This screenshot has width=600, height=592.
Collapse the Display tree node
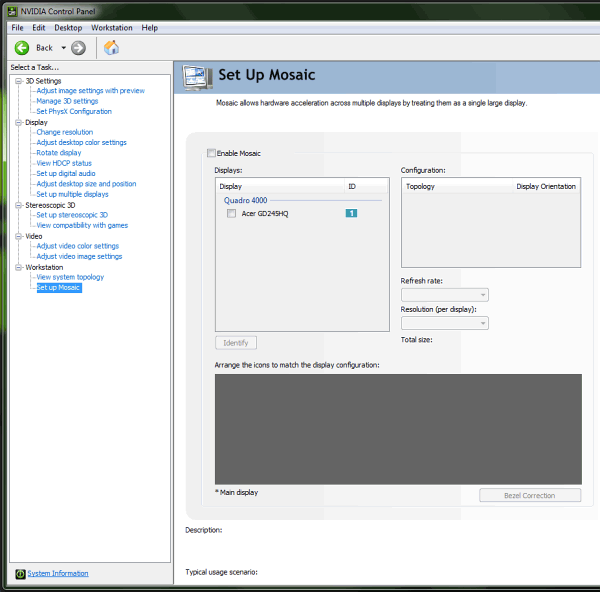coord(18,122)
